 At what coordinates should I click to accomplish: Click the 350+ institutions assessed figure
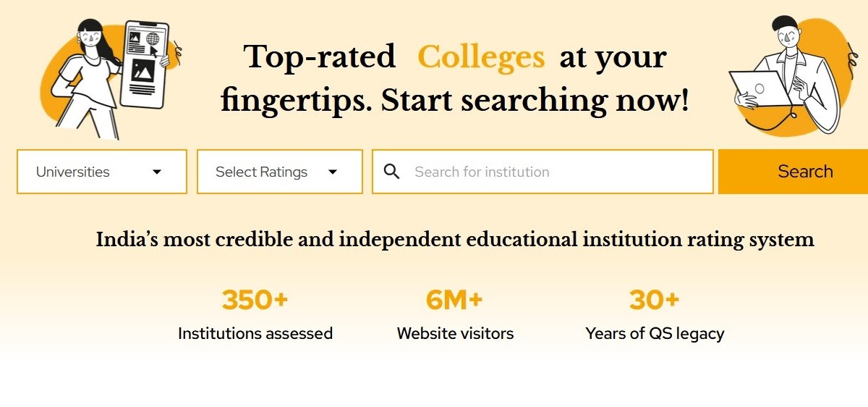(255, 300)
